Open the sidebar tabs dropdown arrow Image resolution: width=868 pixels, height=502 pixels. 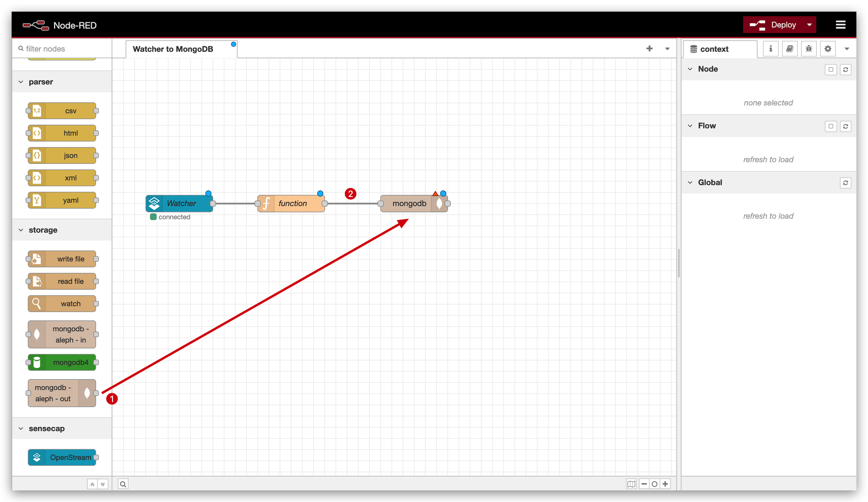coord(847,49)
